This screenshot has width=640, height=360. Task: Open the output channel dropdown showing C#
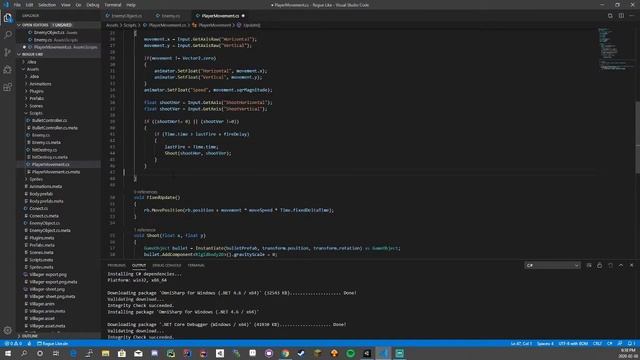552,265
